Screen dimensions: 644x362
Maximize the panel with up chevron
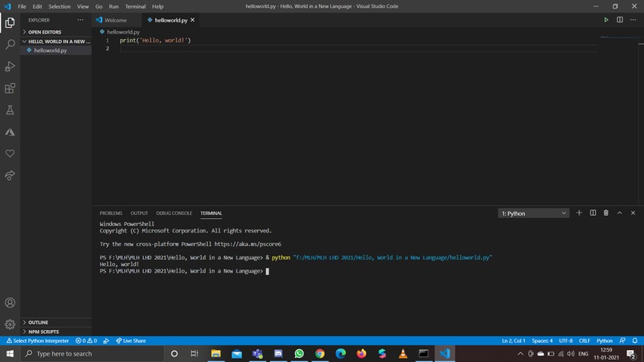[619, 213]
